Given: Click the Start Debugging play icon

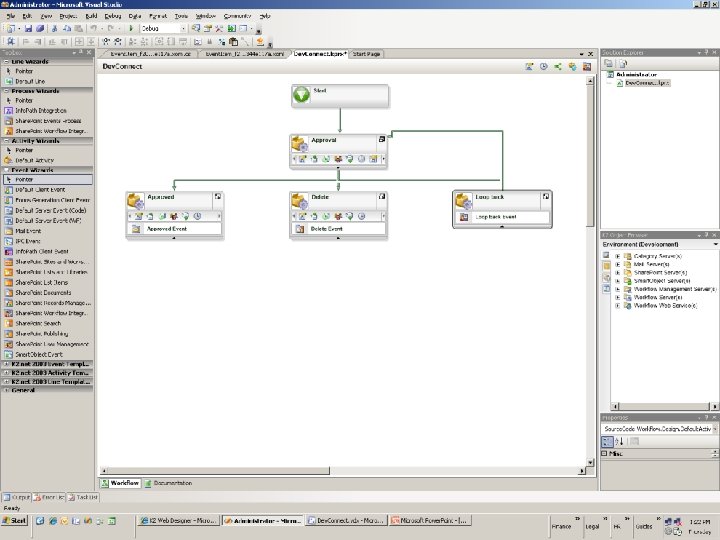Looking at the screenshot, I should (x=131, y=28).
